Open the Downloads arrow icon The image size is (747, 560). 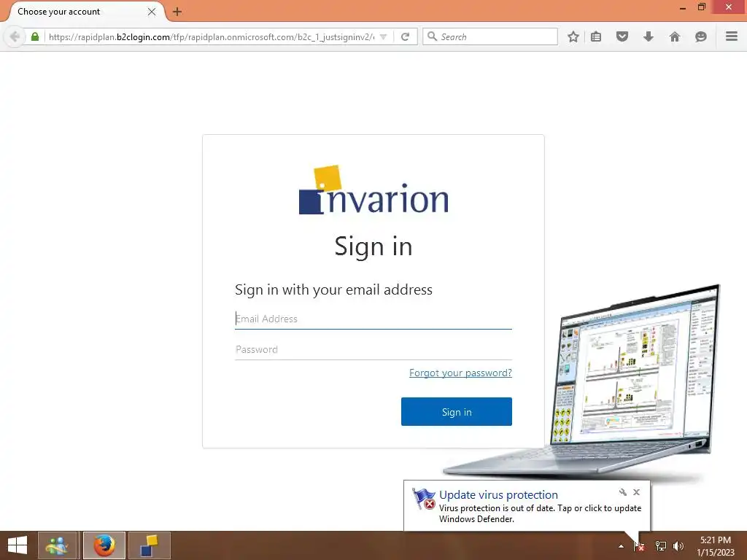pos(649,36)
